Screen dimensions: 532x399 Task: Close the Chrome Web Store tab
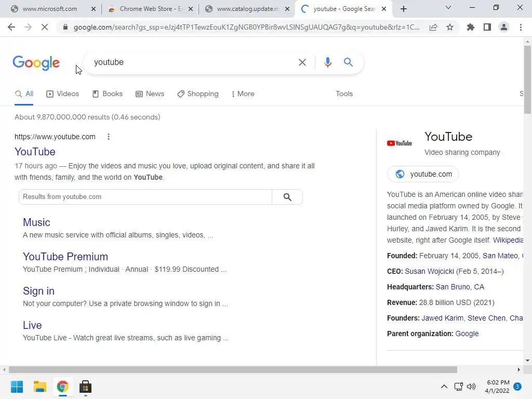191,9
